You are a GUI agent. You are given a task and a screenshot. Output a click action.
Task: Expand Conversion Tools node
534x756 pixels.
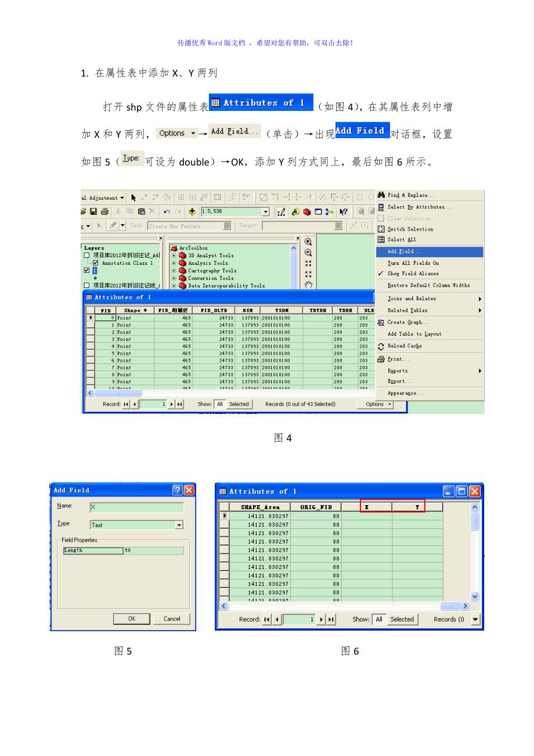(174, 278)
